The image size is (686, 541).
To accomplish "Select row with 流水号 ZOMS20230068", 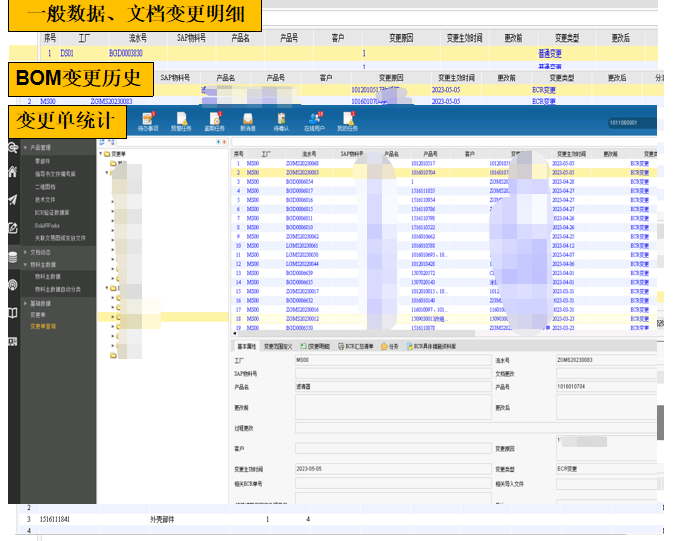I will 302,163.
